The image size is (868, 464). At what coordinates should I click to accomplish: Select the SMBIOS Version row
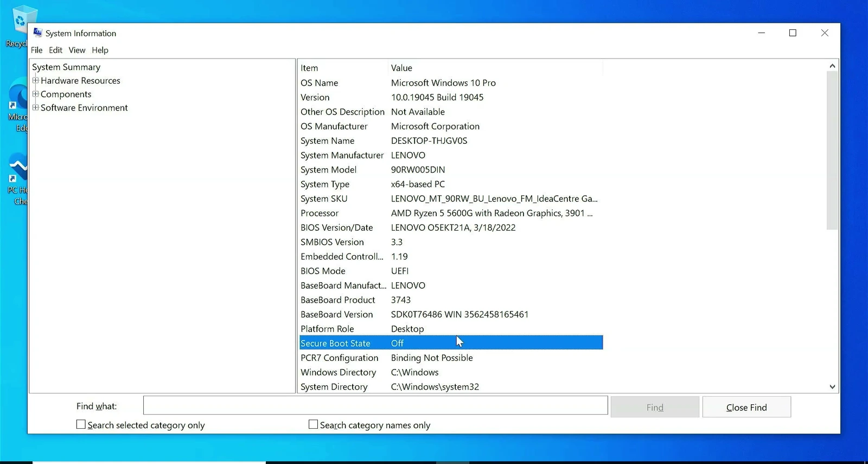(451, 242)
